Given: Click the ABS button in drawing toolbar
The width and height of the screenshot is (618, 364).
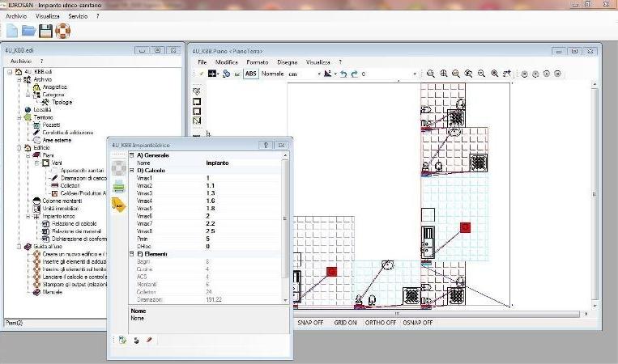Looking at the screenshot, I should coord(251,74).
